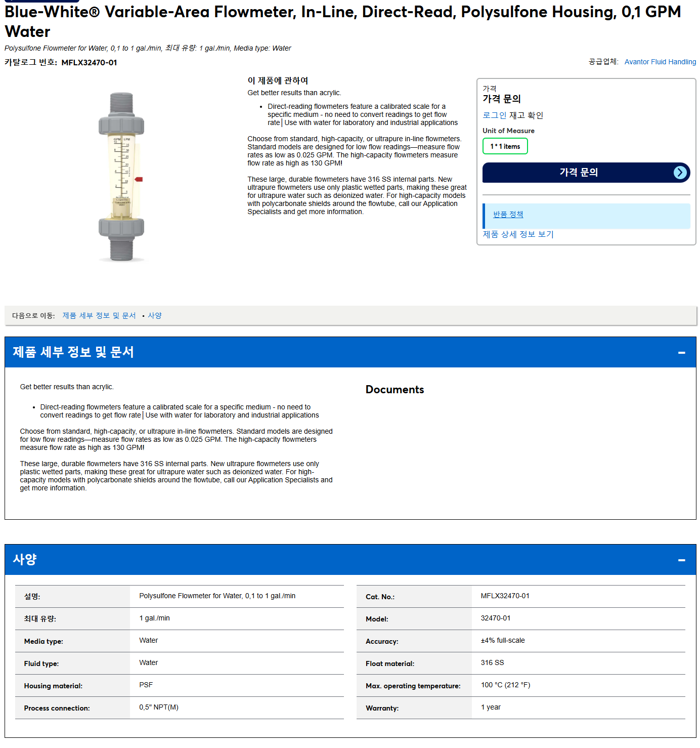Click the Documents heading
700x748 pixels.
point(395,390)
